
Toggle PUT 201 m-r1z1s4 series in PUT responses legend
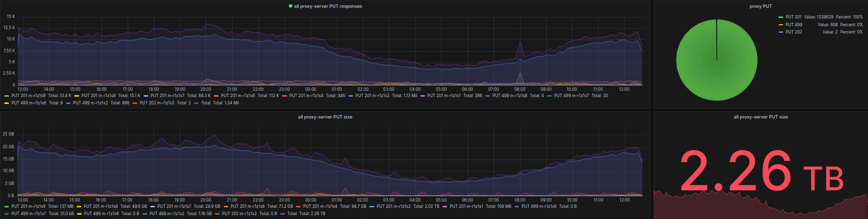[x=306, y=96]
